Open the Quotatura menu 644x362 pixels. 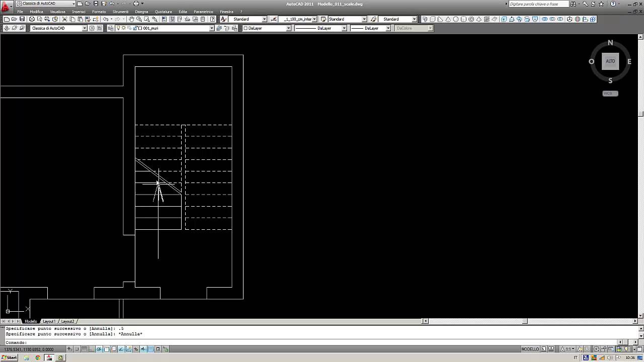(x=164, y=12)
